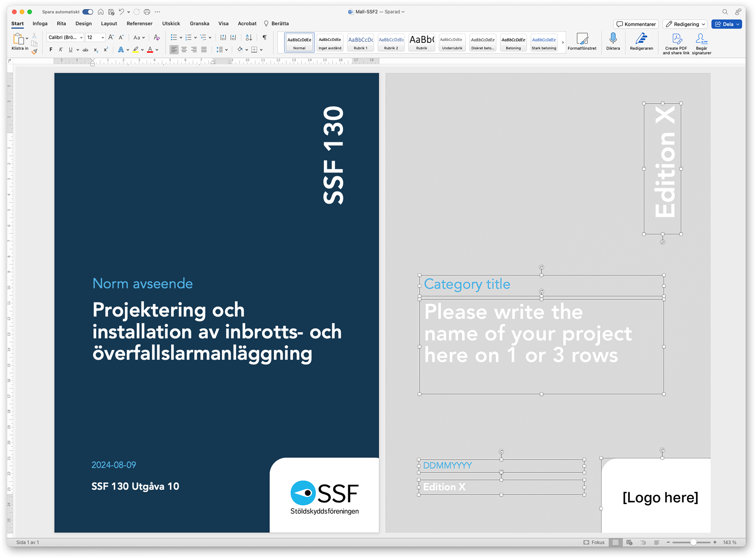
Task: Switch to the Infoga tab
Action: point(40,24)
